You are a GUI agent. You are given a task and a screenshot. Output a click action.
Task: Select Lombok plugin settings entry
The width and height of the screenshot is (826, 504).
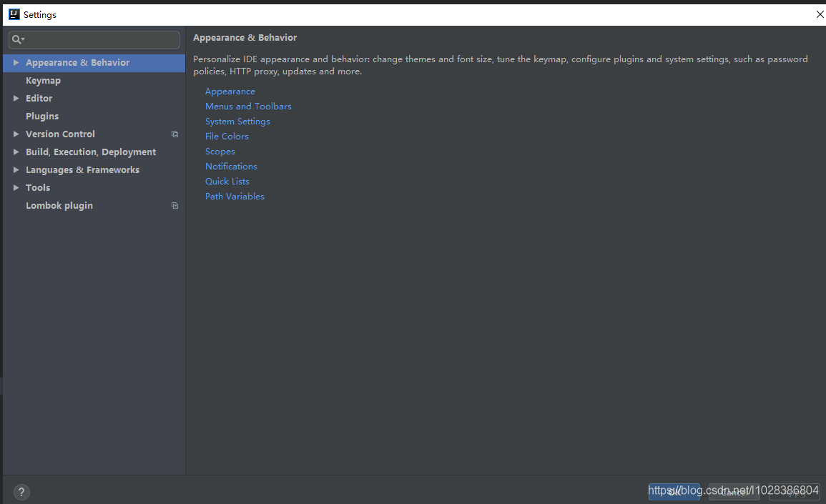(94, 206)
